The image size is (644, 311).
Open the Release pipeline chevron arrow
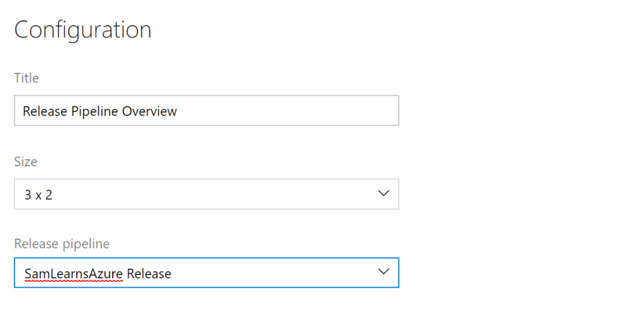[384, 272]
